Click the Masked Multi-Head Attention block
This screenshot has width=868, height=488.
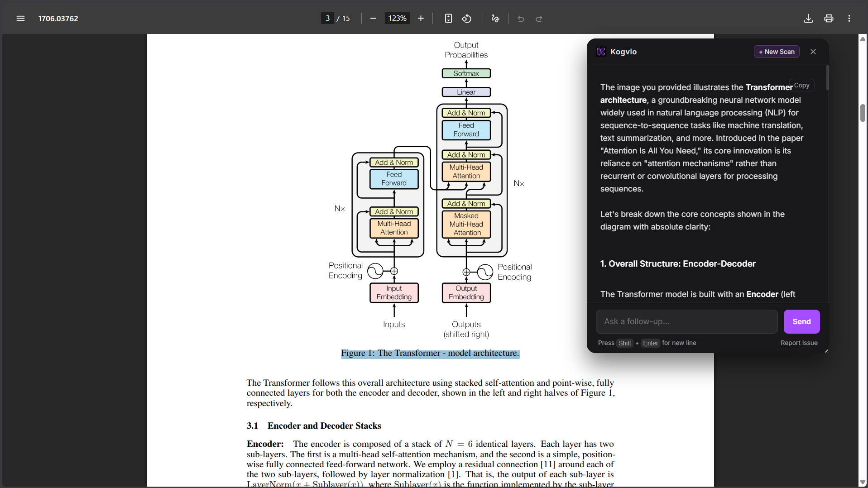click(466, 224)
